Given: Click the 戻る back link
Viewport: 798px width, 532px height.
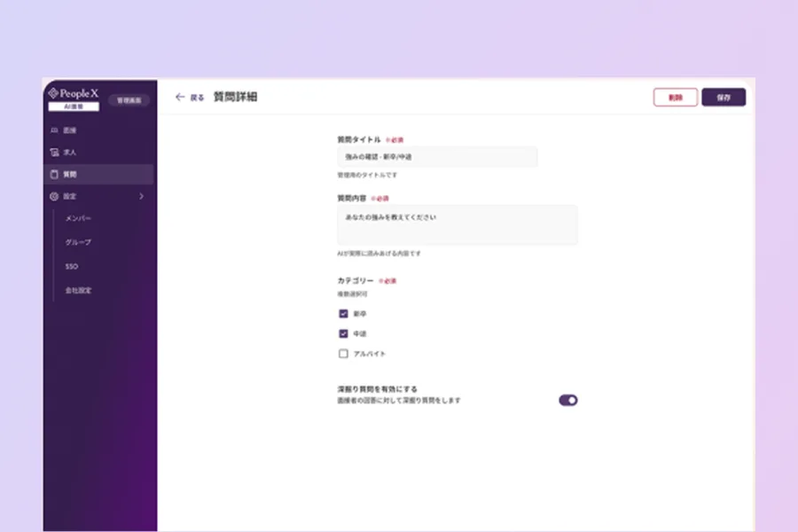Looking at the screenshot, I should (197, 98).
